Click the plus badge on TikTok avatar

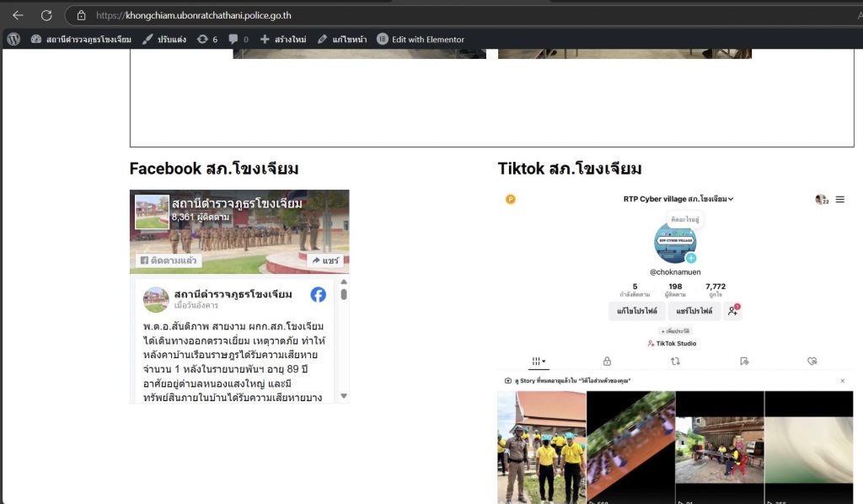691,258
